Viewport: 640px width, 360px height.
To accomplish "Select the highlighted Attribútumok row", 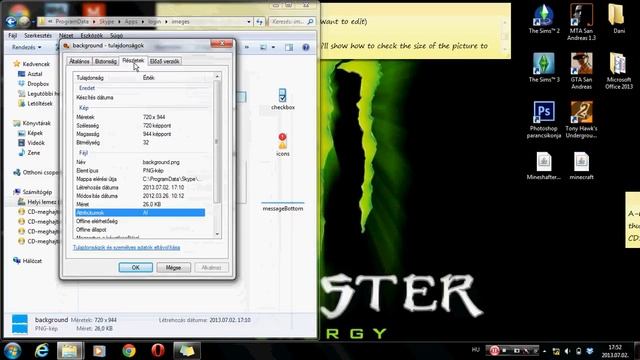I will 140,213.
